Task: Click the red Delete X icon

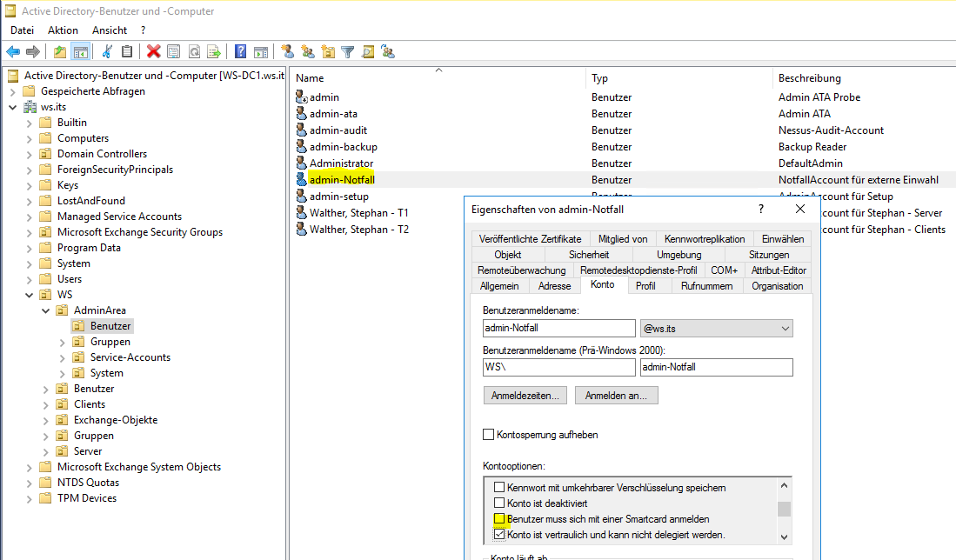Action: (154, 52)
